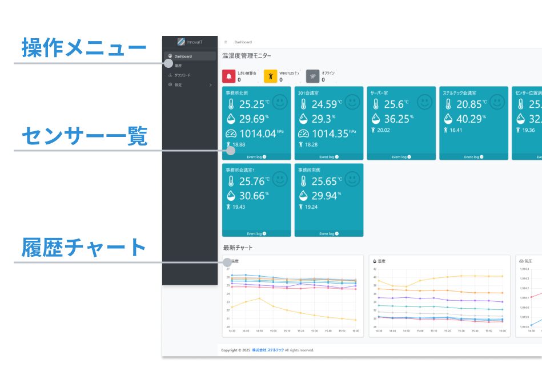This screenshot has height=392, width=542.
Task: Open the 履歴 sidebar menu item
Action: (x=190, y=66)
